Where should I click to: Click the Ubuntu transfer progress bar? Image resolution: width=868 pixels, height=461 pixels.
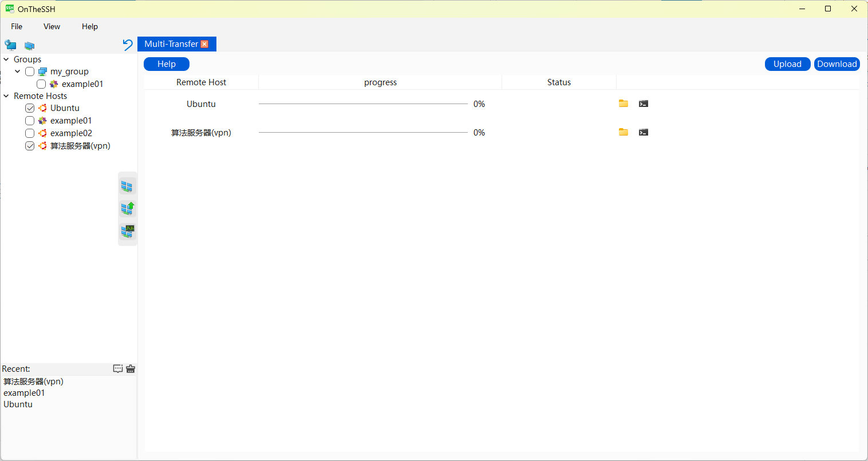(363, 104)
